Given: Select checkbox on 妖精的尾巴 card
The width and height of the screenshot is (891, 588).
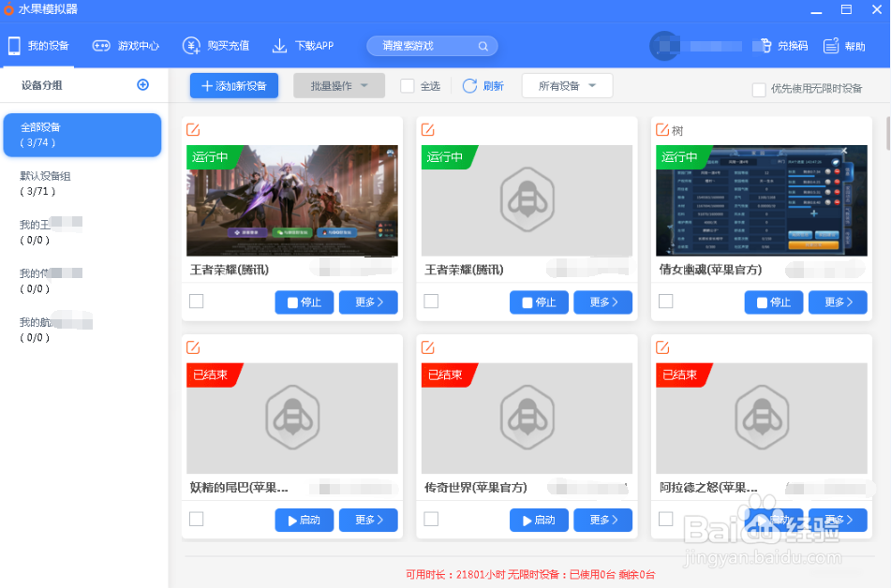Looking at the screenshot, I should (196, 519).
